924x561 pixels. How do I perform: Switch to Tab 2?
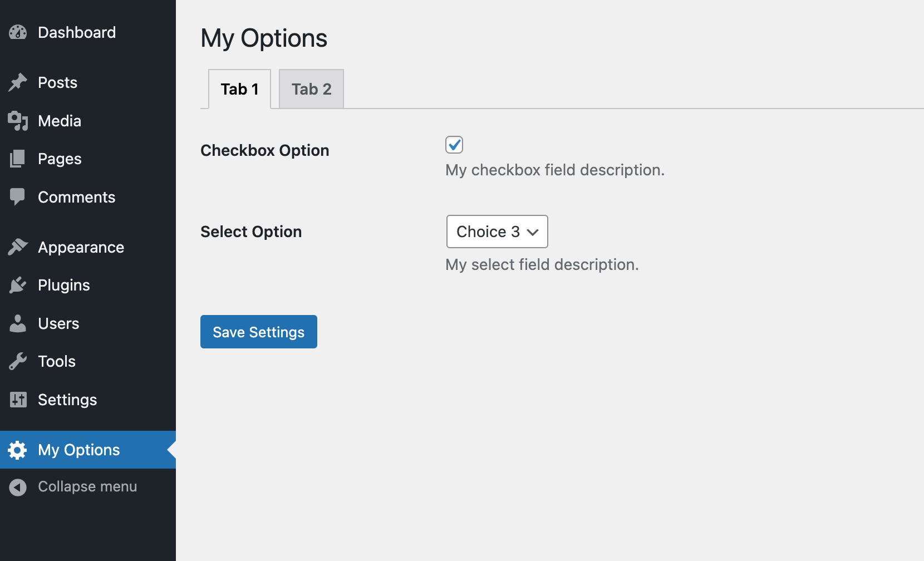point(311,89)
